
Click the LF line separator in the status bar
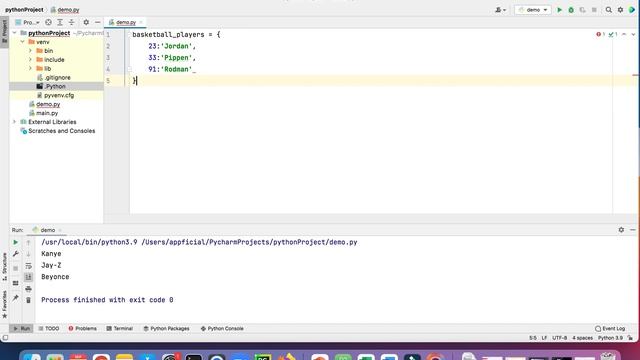[x=544, y=338]
